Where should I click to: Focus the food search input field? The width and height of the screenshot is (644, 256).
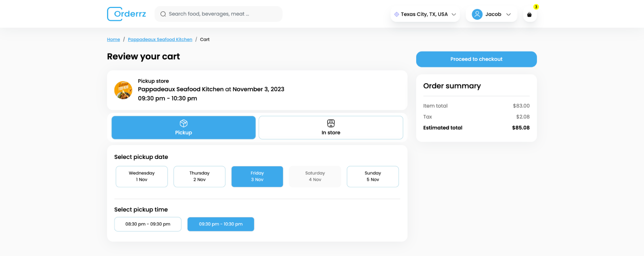click(x=223, y=14)
